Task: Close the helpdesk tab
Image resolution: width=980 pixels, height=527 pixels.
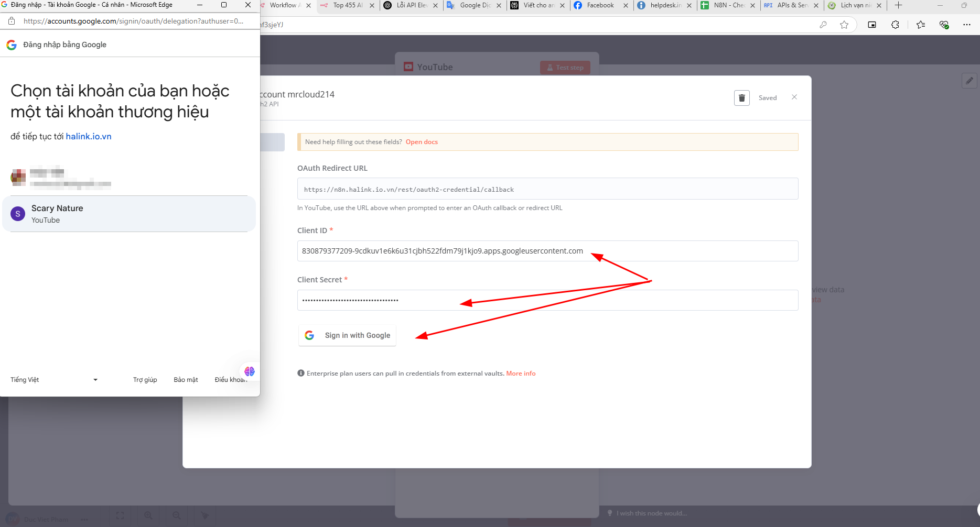Action: pyautogui.click(x=689, y=5)
